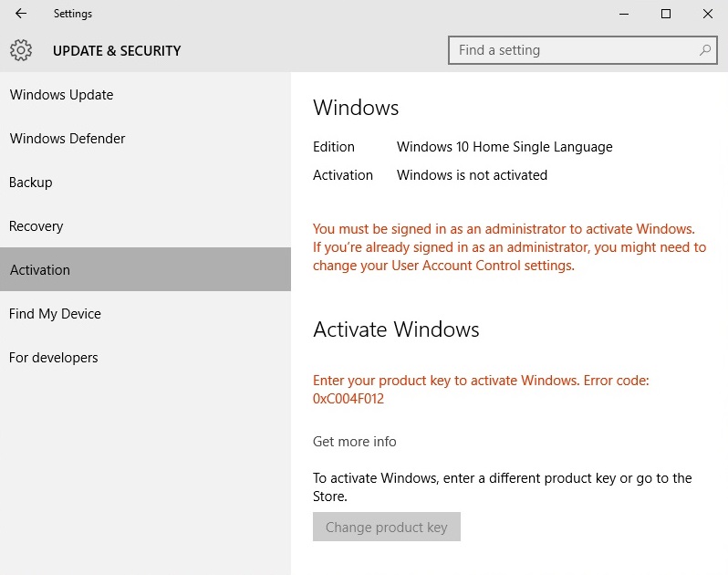728x575 pixels.
Task: Click the Get more info link
Action: coord(354,441)
